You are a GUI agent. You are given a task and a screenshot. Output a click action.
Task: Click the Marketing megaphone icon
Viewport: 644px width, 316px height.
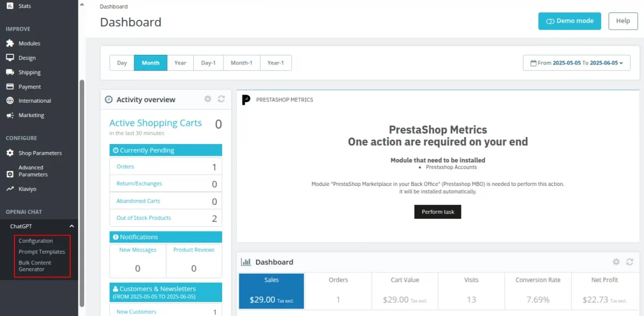coord(10,116)
